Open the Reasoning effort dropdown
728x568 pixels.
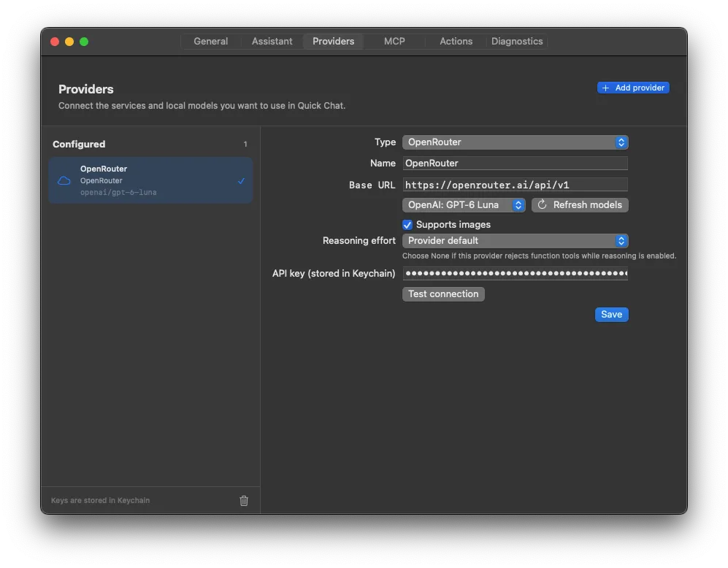click(x=515, y=241)
